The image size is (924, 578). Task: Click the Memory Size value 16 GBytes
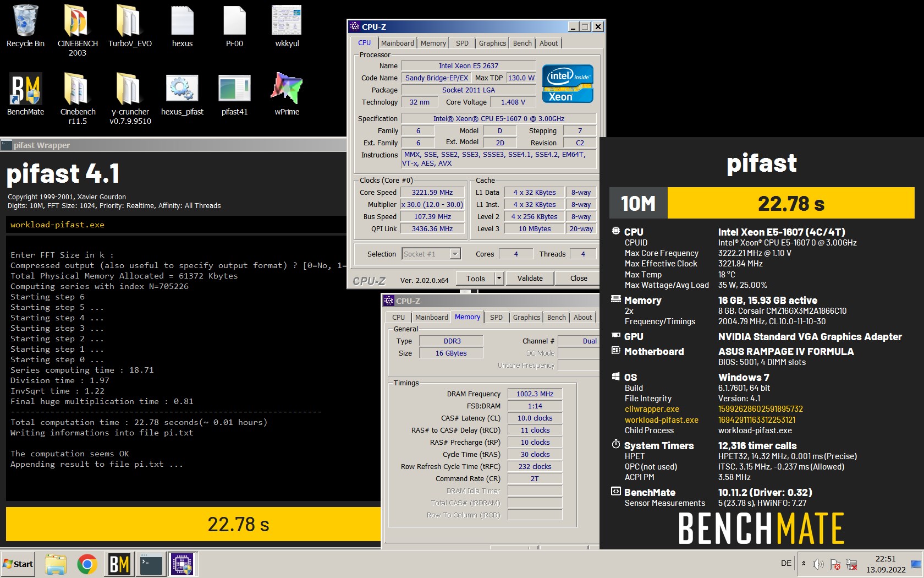click(451, 353)
